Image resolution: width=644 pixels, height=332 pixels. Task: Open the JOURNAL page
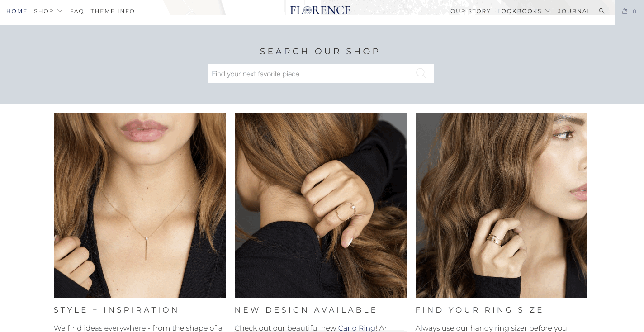coord(574,11)
